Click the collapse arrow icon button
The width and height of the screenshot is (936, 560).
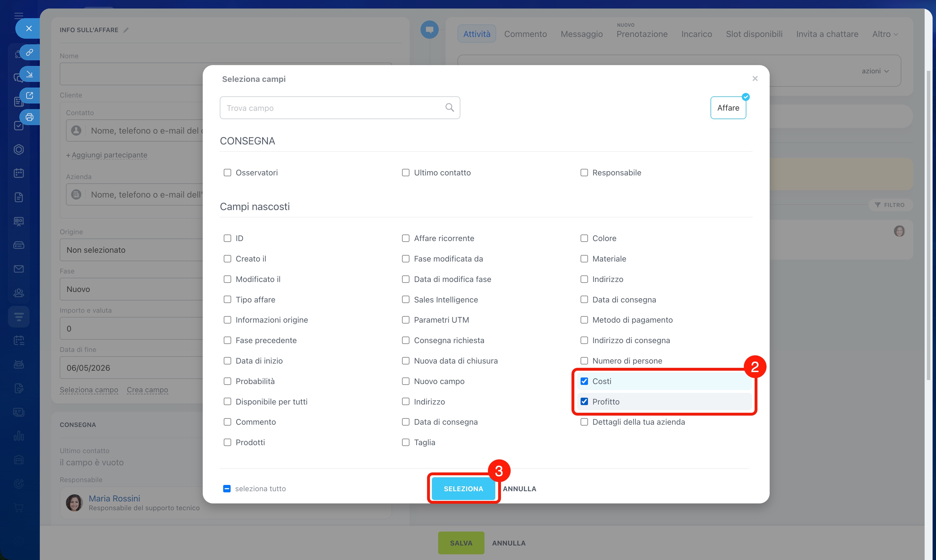30,74
